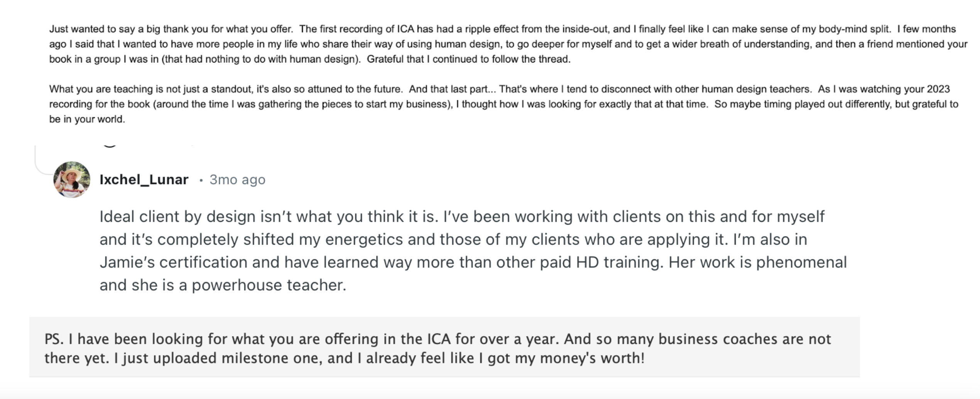Viewport: 980px width, 399px height.
Task: Click "ICA" inside the gray PS block
Action: tap(439, 339)
